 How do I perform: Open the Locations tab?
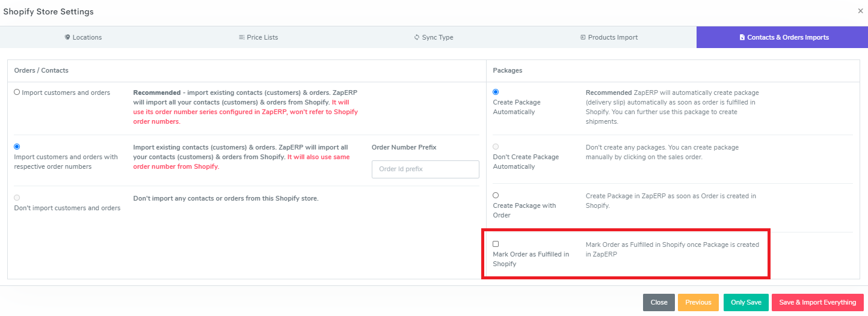[84, 37]
